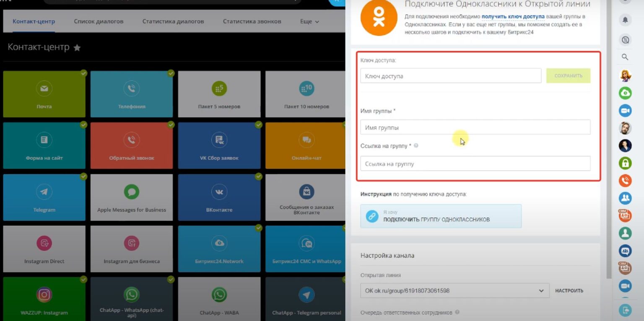Click the Одноклассники orange logo

379,18
